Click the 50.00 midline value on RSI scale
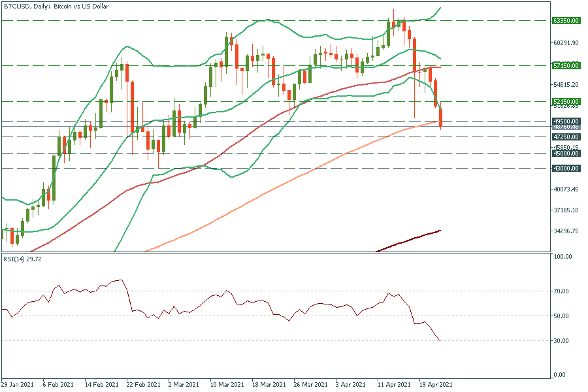The image size is (588, 392). point(561,316)
